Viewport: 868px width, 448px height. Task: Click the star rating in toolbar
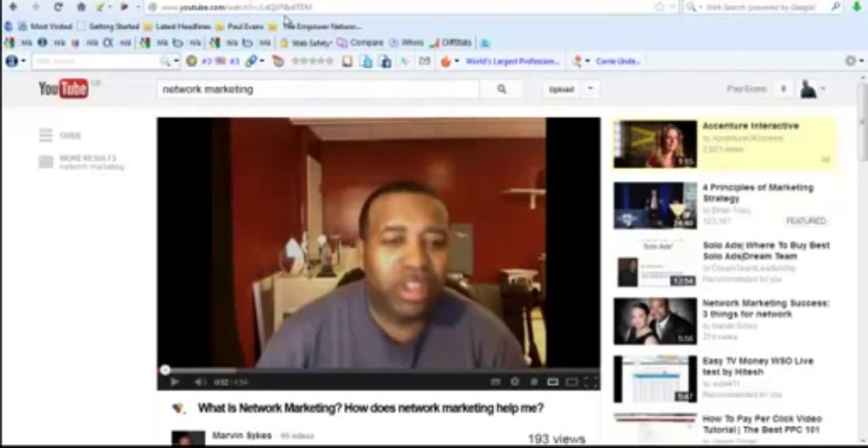[x=313, y=61]
